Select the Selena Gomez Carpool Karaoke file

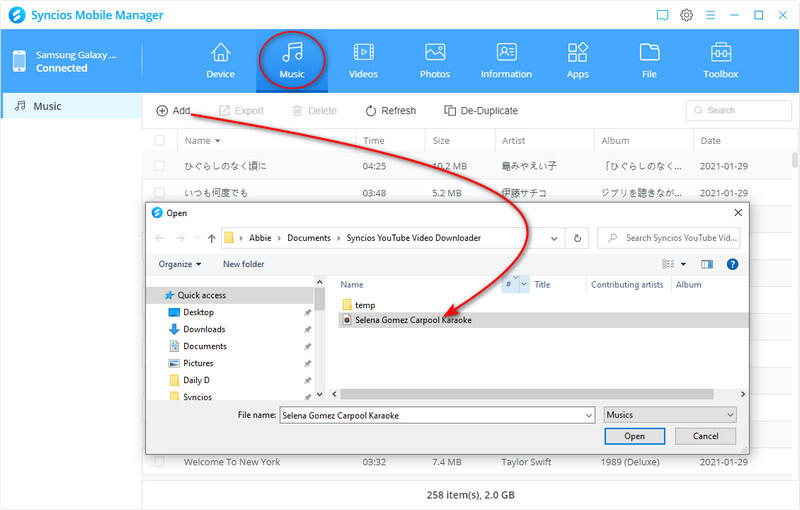coord(413,320)
